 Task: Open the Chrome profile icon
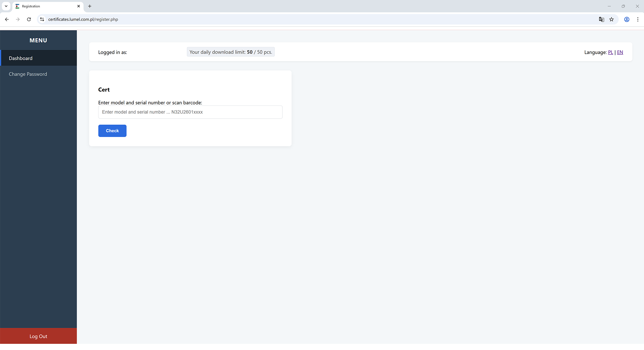[x=627, y=19]
